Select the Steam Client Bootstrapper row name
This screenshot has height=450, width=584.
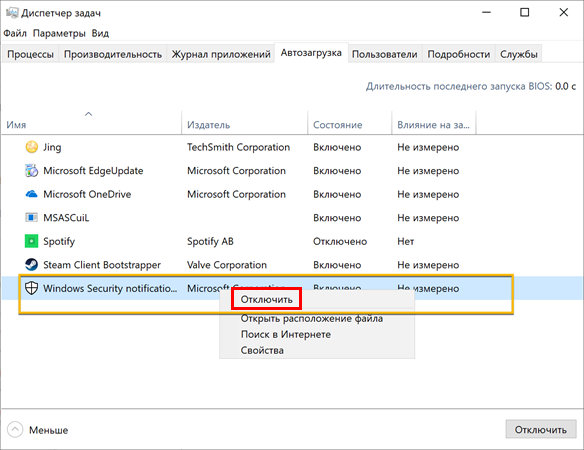[102, 265]
